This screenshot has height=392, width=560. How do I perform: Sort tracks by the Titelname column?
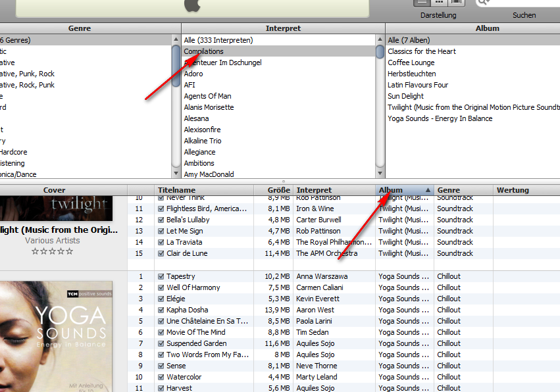tap(204, 190)
